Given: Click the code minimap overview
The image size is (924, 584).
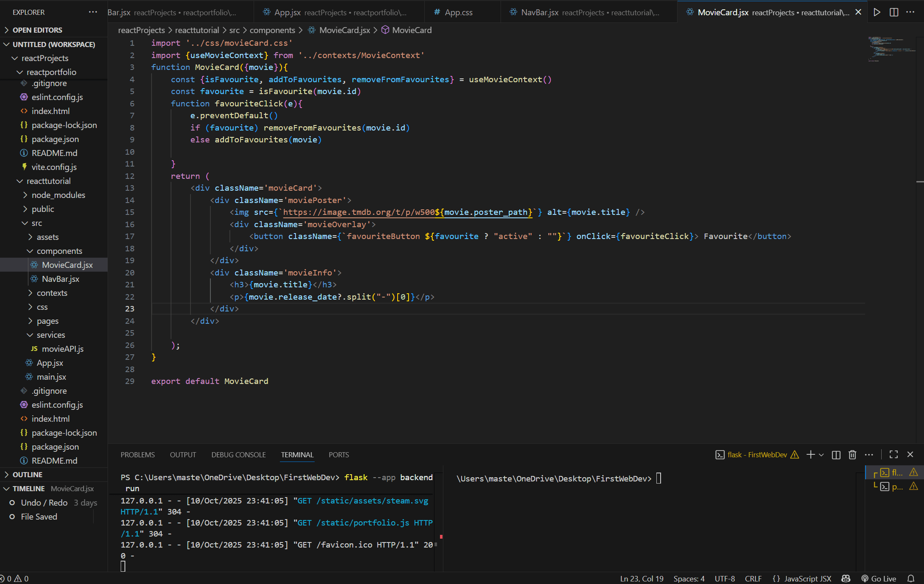Looking at the screenshot, I should coord(891,49).
